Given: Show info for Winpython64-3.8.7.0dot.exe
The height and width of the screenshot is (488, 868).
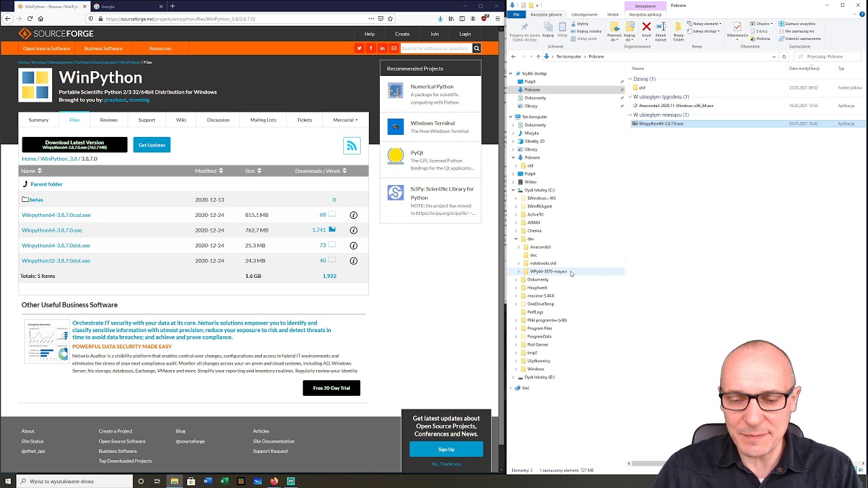Looking at the screenshot, I should [353, 245].
